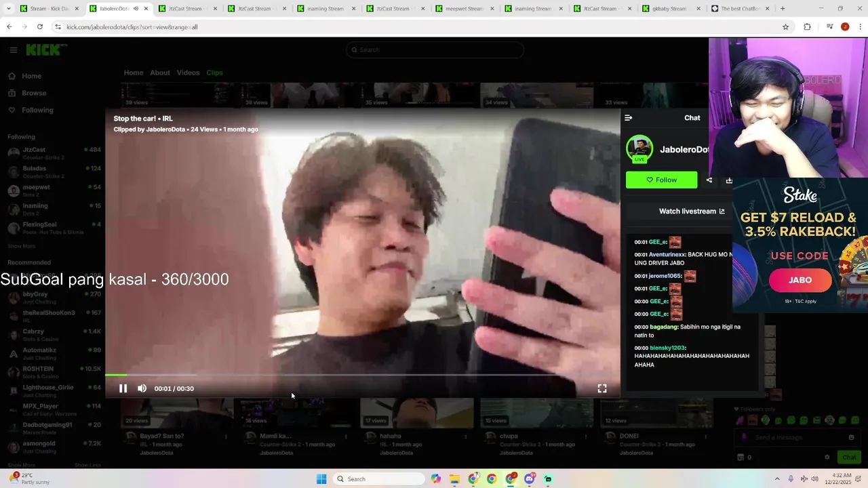Open options menu for 'DONE!' clip
868x488 pixels.
click(706, 436)
